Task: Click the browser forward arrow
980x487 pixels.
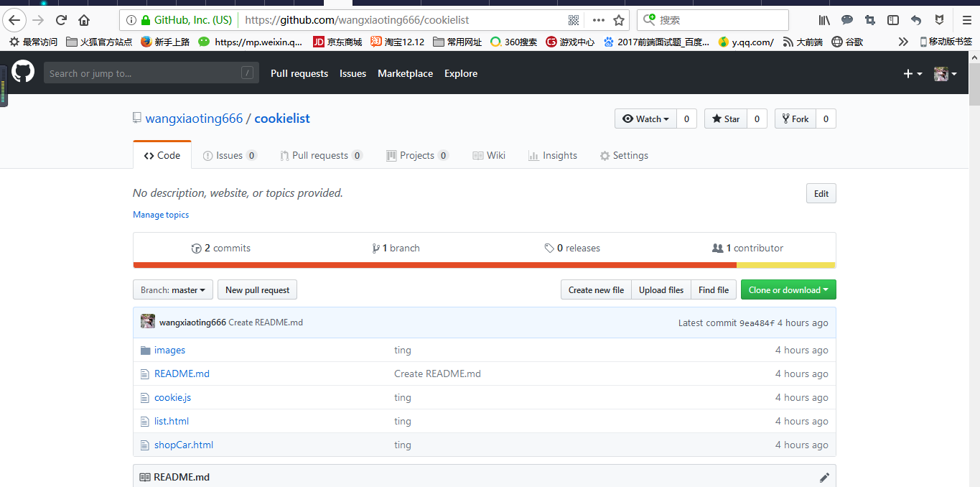Action: coord(39,20)
